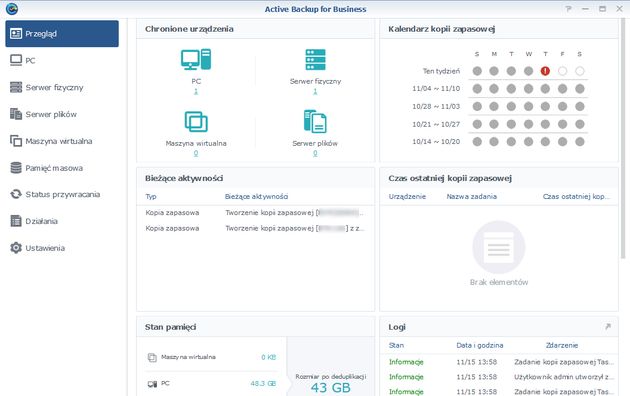
Task: Expand the Logi panel with the arrow icon
Action: pos(608,327)
